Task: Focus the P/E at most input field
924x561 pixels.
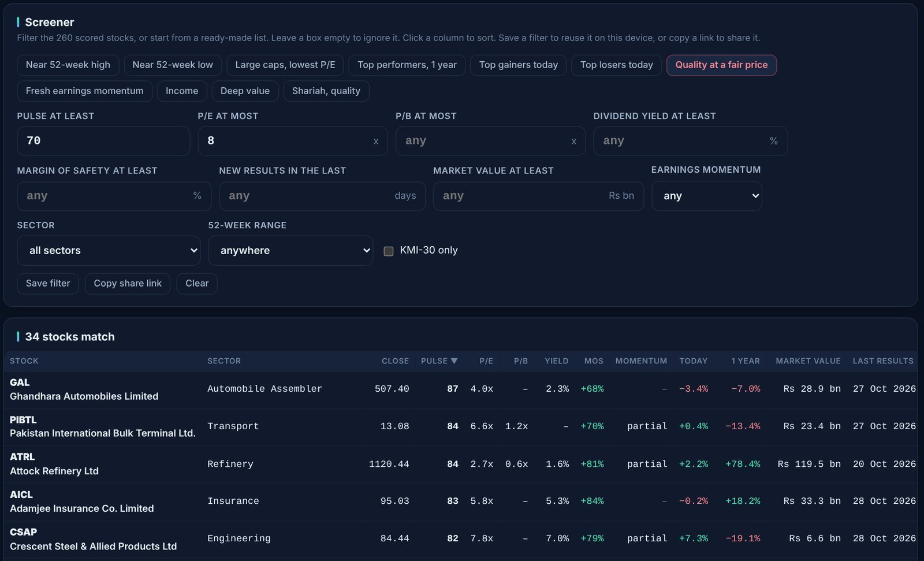Action: tap(293, 141)
